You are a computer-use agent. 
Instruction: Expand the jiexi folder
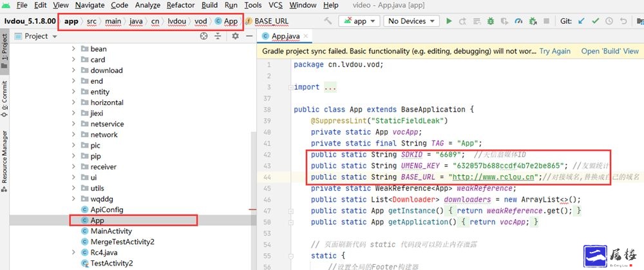(x=73, y=113)
